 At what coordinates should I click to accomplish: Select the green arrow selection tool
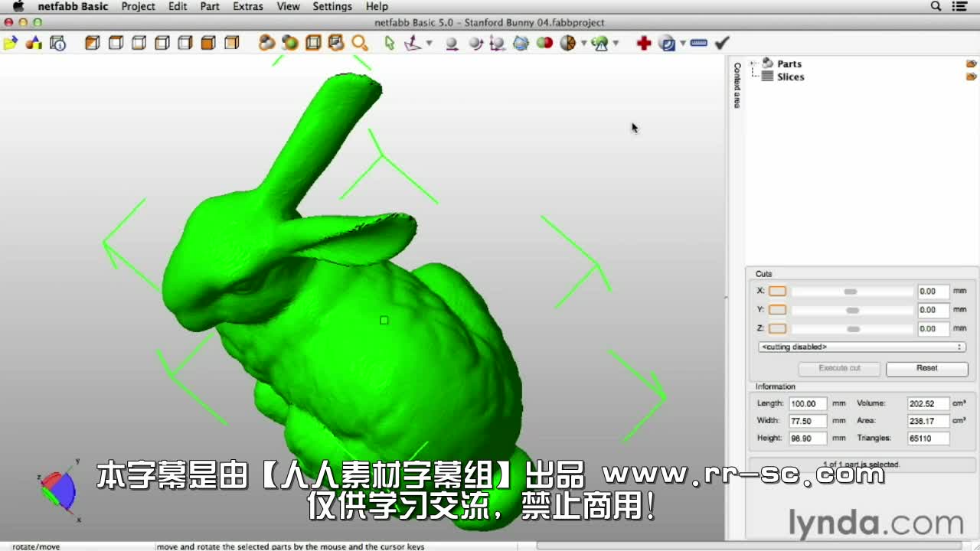(x=390, y=43)
